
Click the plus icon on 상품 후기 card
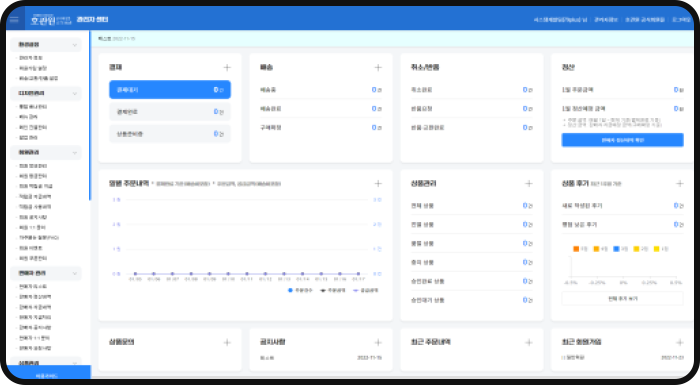[679, 184]
